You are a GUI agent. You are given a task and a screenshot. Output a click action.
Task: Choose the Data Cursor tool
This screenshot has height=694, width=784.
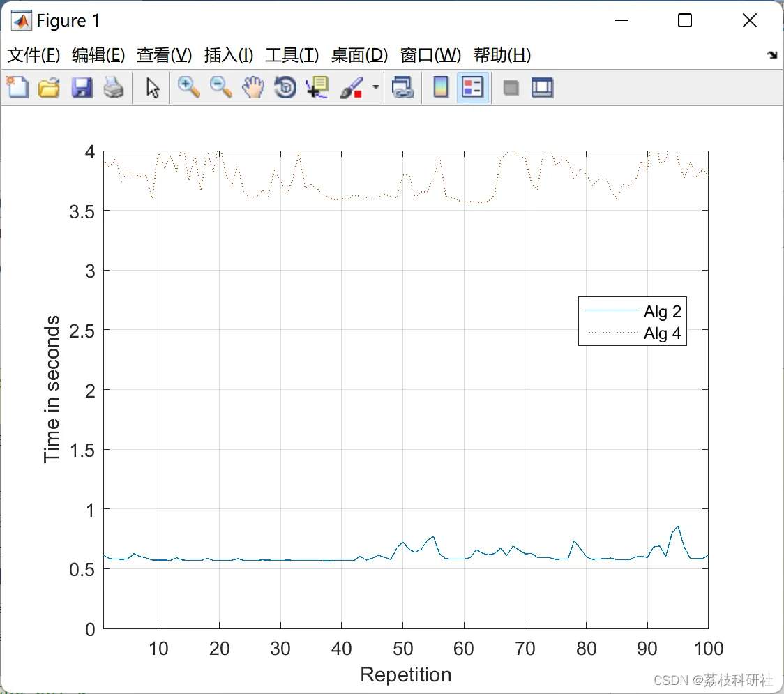[x=317, y=88]
